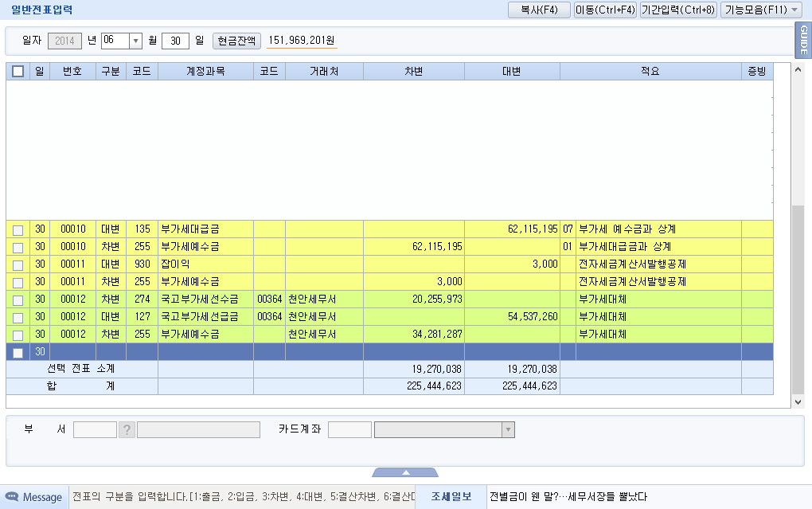Click the 전표의 구분을 입력합니다 status message

pos(244,496)
